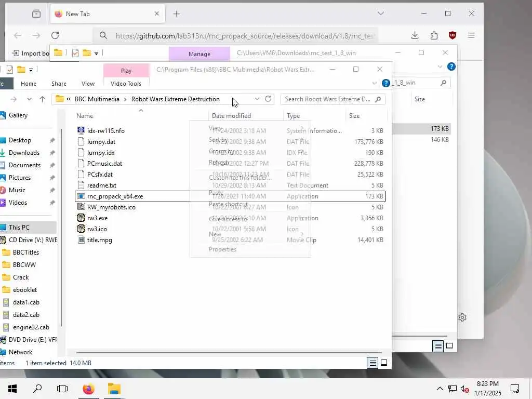
Task: Open Windows Start menu
Action: point(12,389)
